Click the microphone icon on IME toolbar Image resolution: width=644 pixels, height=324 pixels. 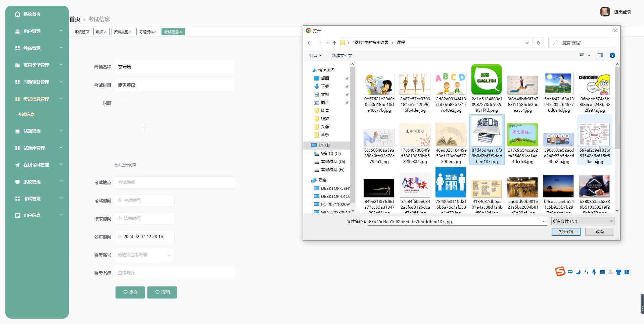[x=594, y=272]
